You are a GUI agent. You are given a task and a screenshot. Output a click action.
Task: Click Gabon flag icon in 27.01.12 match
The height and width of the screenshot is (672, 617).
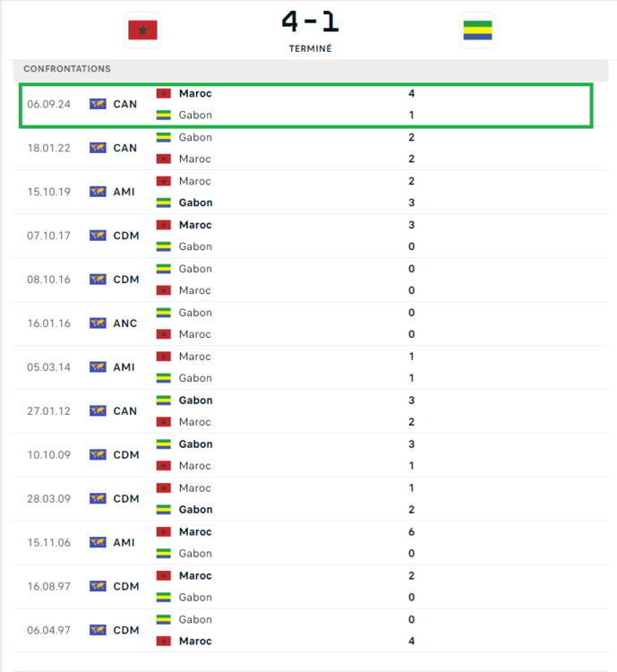click(164, 401)
